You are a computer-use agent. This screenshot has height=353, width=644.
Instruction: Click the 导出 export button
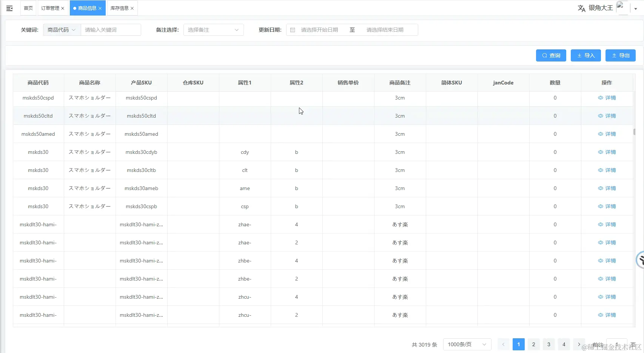pyautogui.click(x=621, y=55)
